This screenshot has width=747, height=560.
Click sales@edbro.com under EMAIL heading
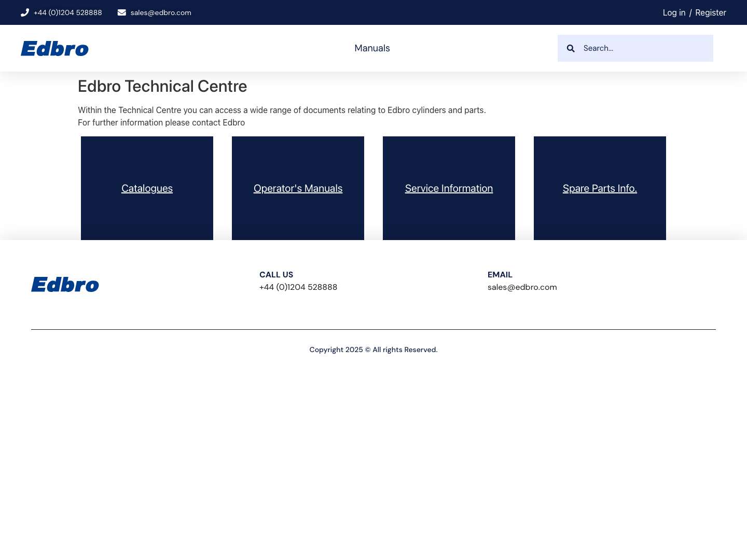(522, 287)
